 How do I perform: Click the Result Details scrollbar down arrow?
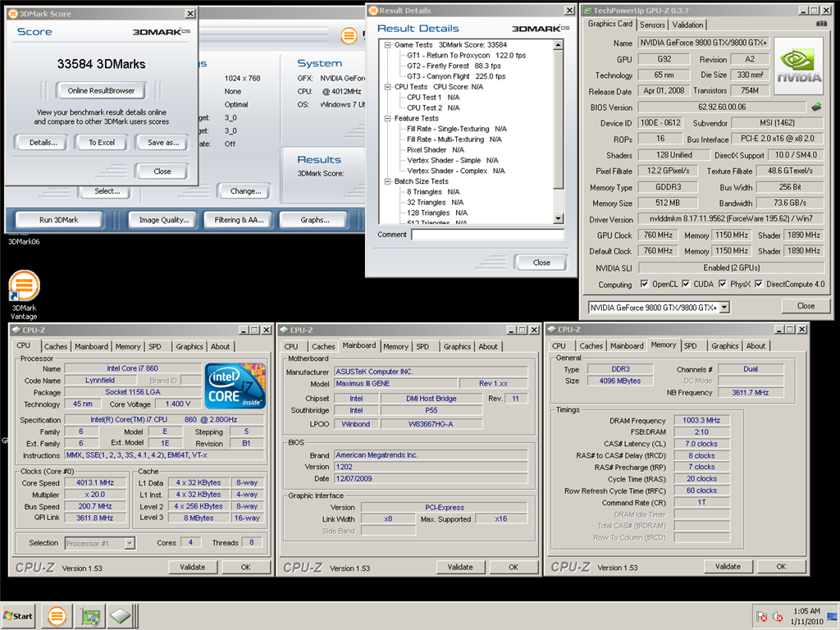(559, 218)
